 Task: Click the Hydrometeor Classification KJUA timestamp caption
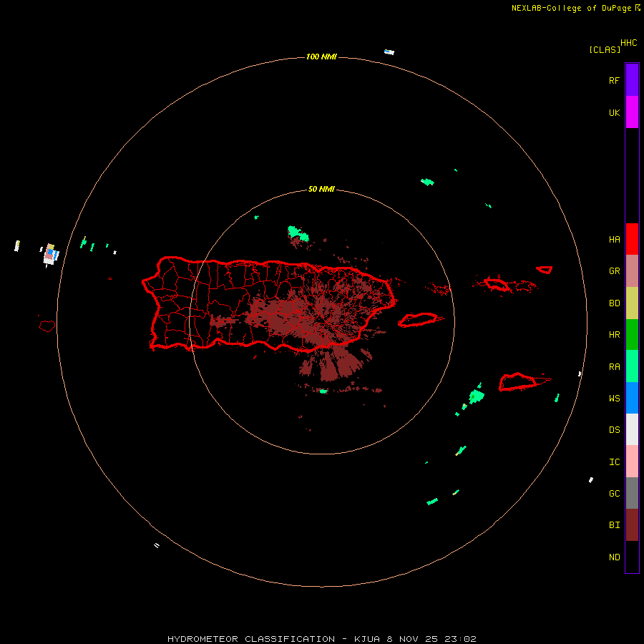[322, 639]
